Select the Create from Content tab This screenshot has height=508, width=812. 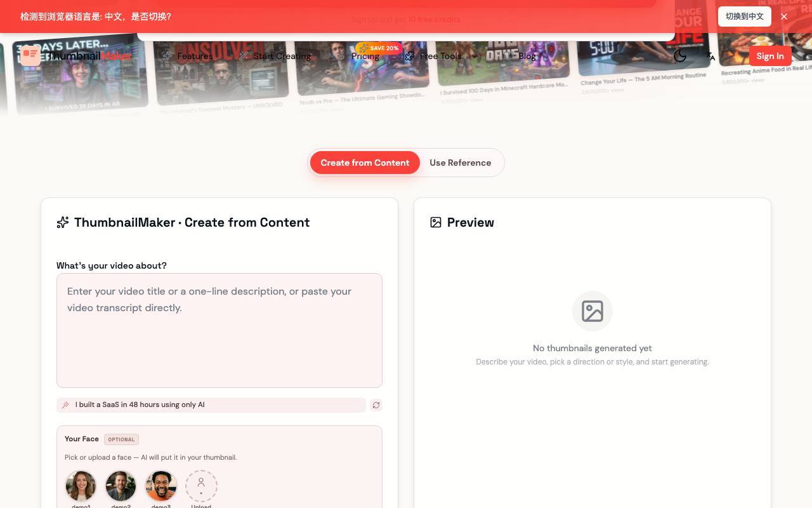365,163
